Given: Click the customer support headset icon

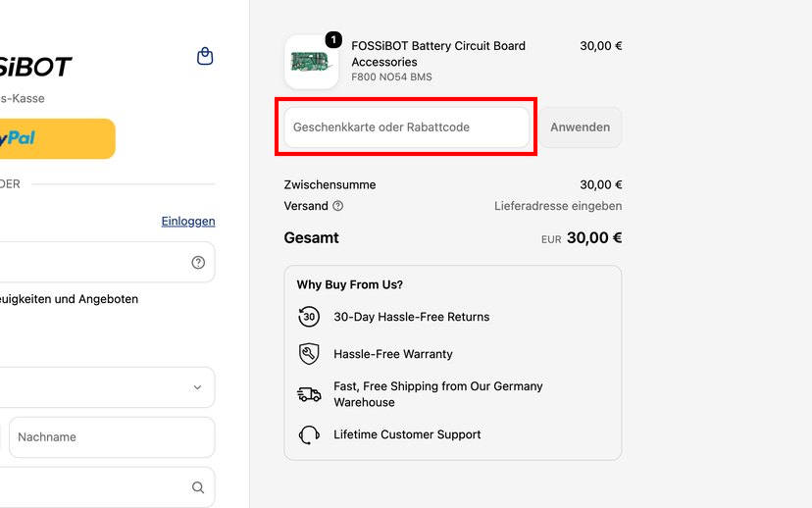Looking at the screenshot, I should click(309, 434).
